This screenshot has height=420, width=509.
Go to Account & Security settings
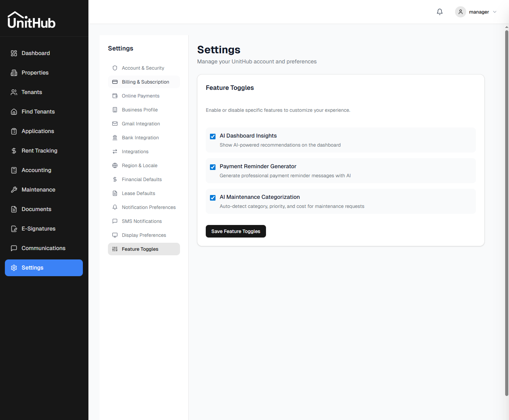[x=143, y=68]
